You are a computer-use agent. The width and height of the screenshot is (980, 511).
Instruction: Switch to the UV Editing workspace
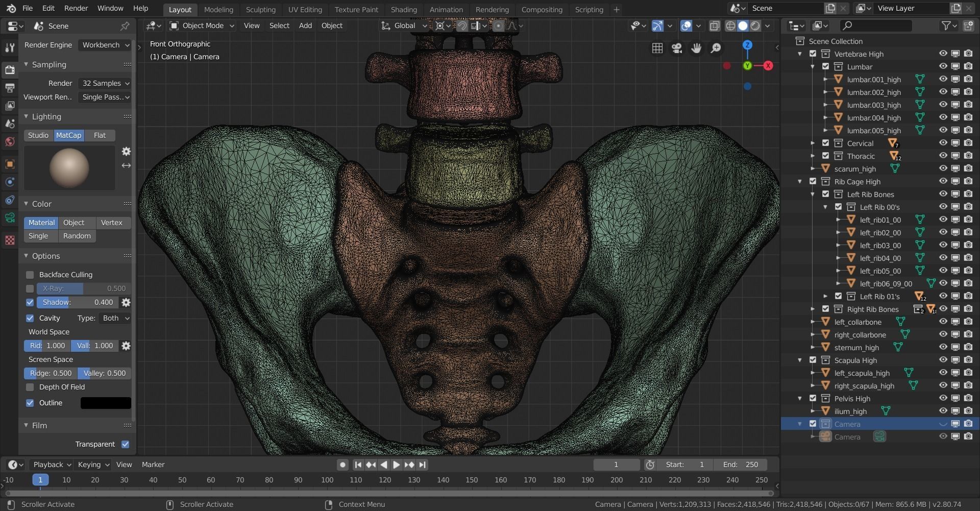[305, 9]
